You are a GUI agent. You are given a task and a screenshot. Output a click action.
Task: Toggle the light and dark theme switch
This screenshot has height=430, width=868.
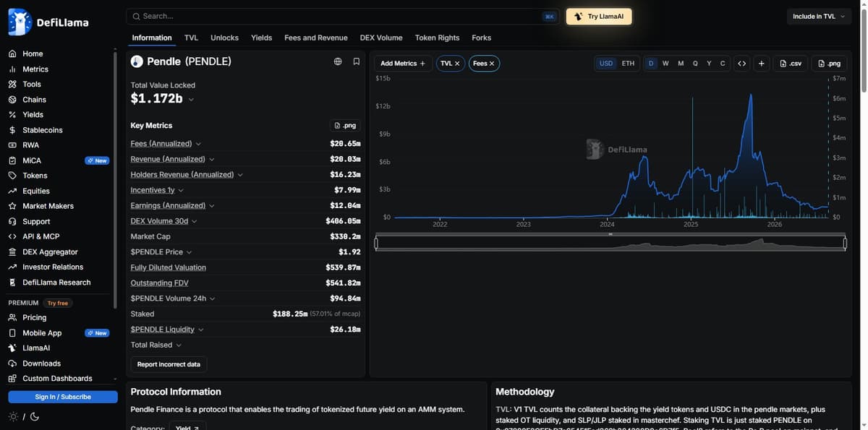(x=24, y=417)
